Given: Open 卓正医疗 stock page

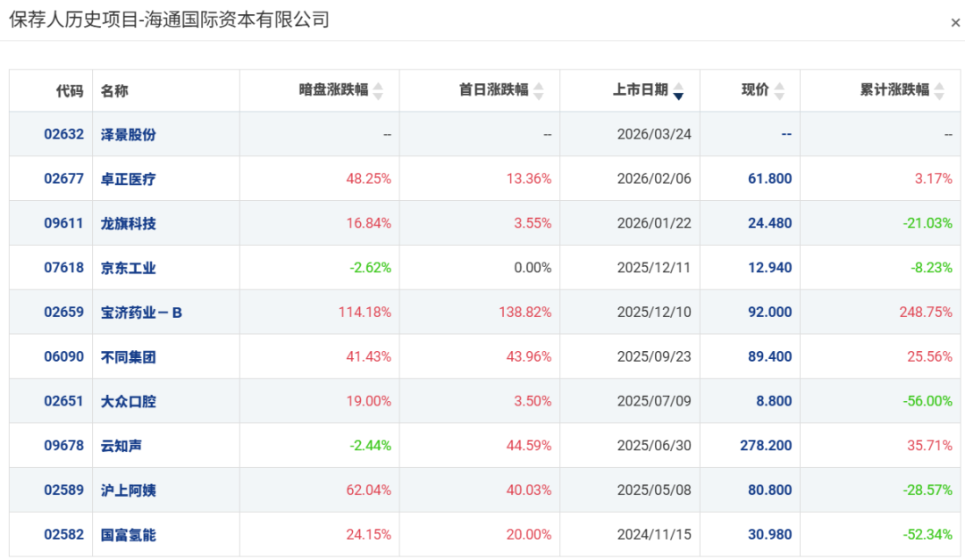Looking at the screenshot, I should [x=128, y=180].
